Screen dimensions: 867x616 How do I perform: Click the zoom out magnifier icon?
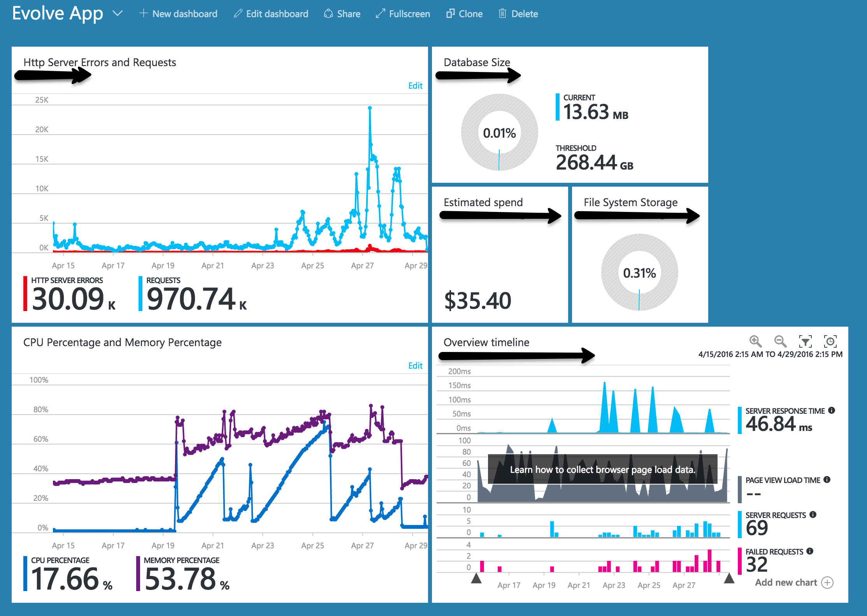[780, 341]
